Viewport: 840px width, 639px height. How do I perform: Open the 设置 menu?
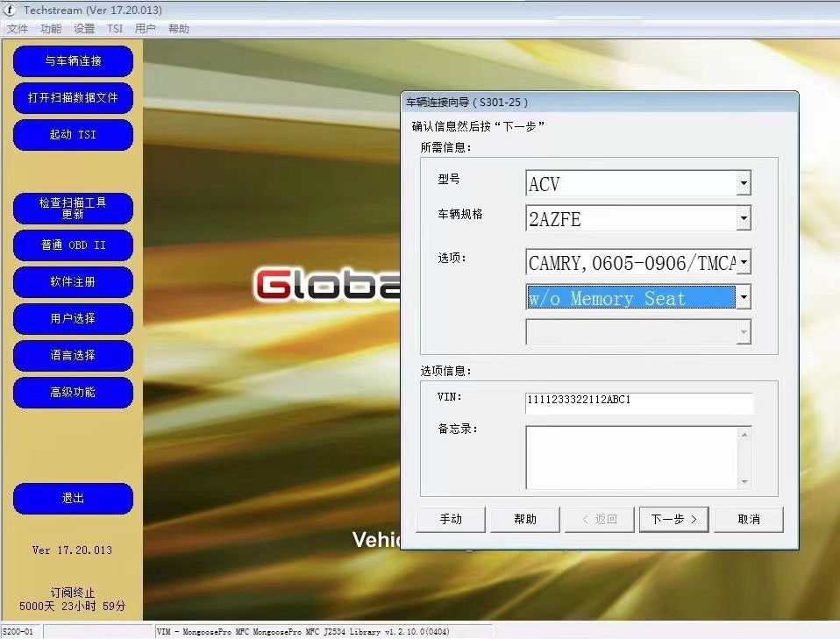point(83,28)
